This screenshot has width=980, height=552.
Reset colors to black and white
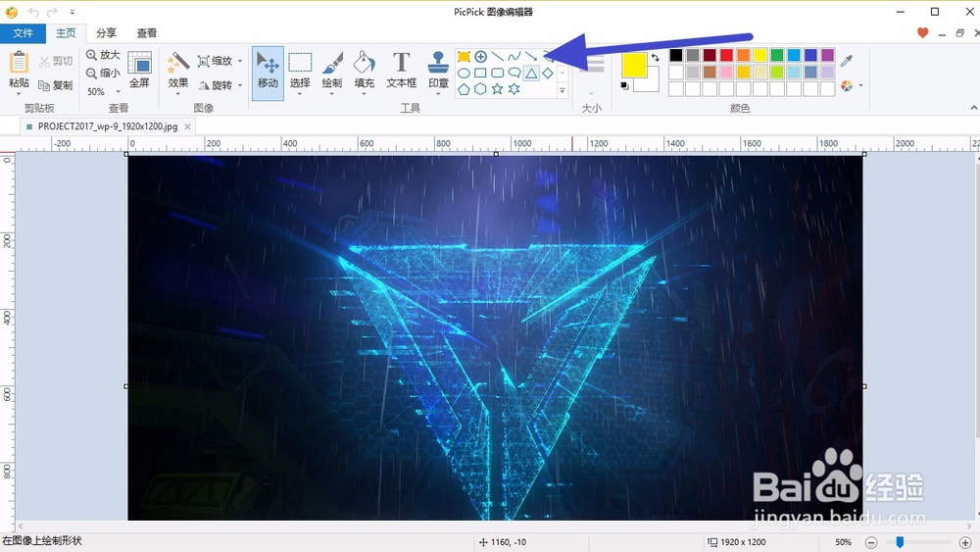tap(624, 85)
